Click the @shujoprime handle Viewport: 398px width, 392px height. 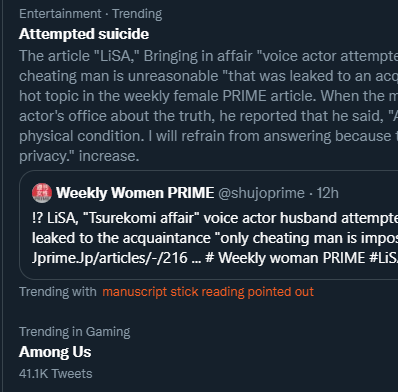pyautogui.click(x=261, y=193)
